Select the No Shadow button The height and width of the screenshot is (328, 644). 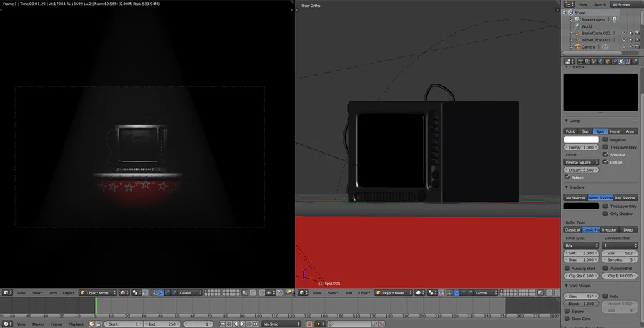coord(575,198)
